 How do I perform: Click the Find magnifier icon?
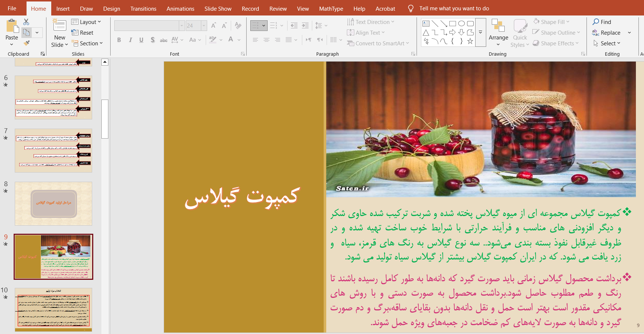pos(596,22)
